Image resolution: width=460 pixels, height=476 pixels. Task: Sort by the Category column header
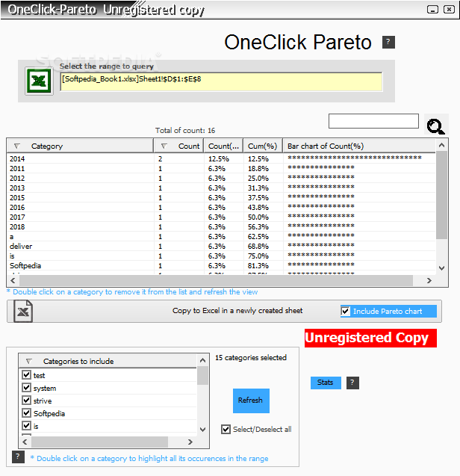(80, 146)
